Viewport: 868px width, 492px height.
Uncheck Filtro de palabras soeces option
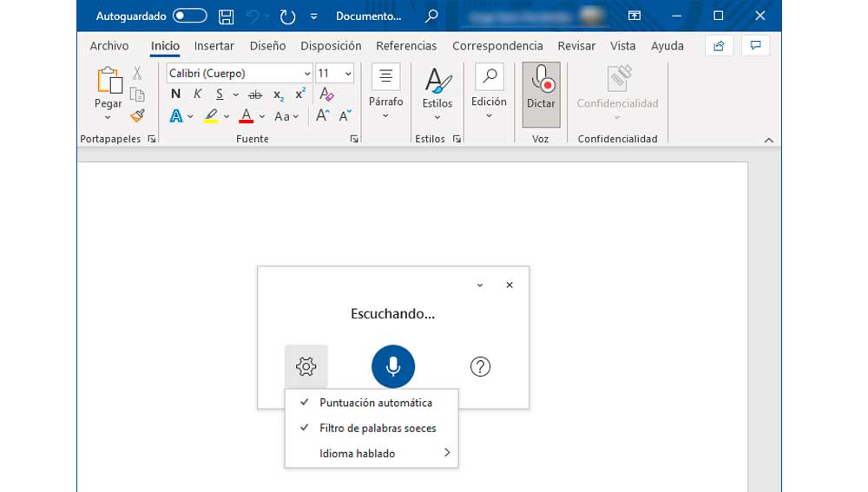pyautogui.click(x=377, y=428)
